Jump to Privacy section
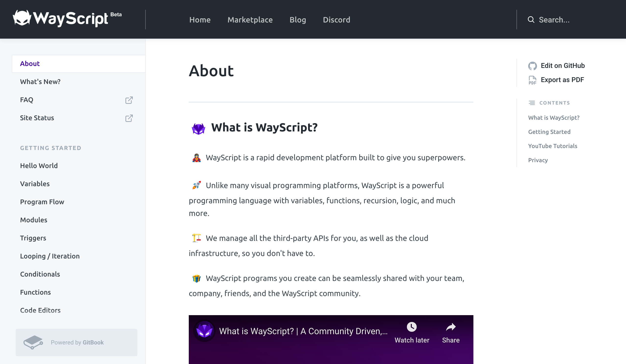Screen dimensions: 626x364 click(x=538, y=160)
